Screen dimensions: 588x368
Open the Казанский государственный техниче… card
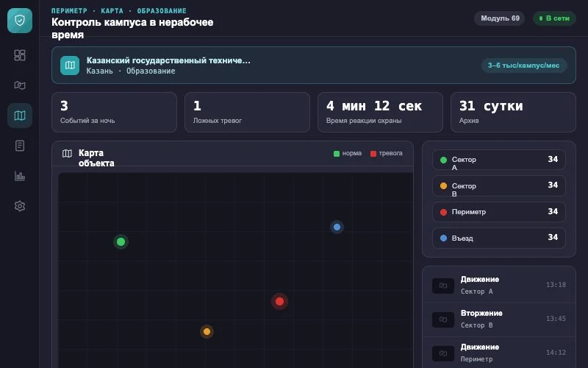[314, 66]
